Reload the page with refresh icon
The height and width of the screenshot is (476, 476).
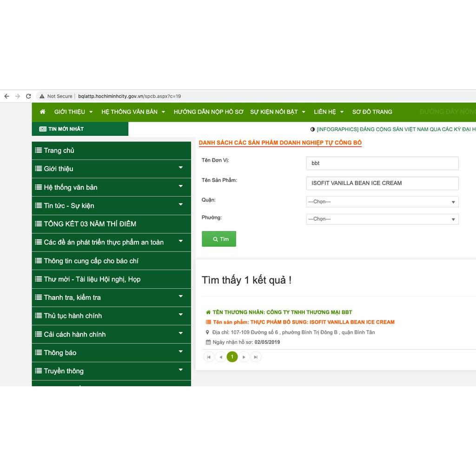28,96
